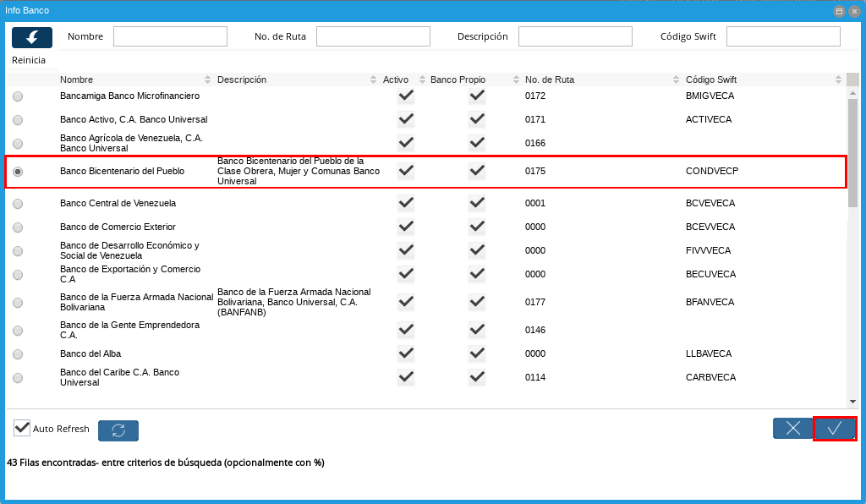Viewport: 866px width, 504px height.
Task: Click the Nombre search input field
Action: tap(170, 36)
